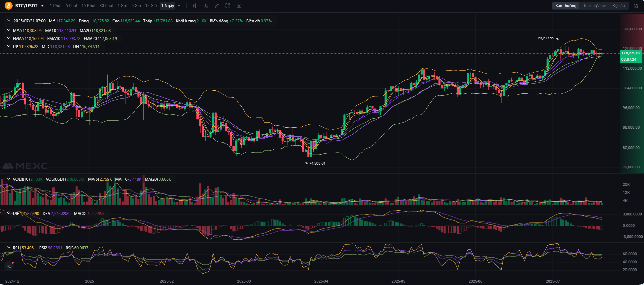The width and height of the screenshot is (644, 285).
Task: Switch to the 1 Giờ timeframe
Action: [x=122, y=6]
